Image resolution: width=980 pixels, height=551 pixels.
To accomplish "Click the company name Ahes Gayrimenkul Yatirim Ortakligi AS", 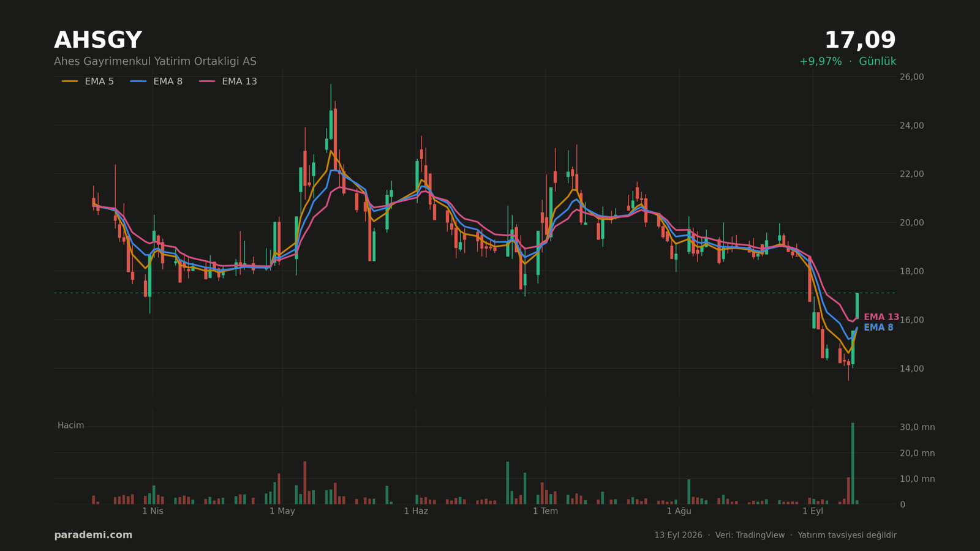I will pyautogui.click(x=155, y=62).
